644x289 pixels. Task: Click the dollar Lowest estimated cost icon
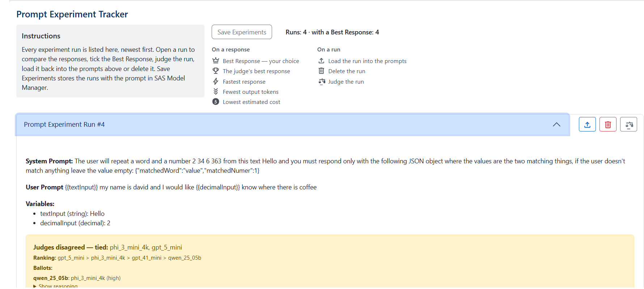pos(216,102)
